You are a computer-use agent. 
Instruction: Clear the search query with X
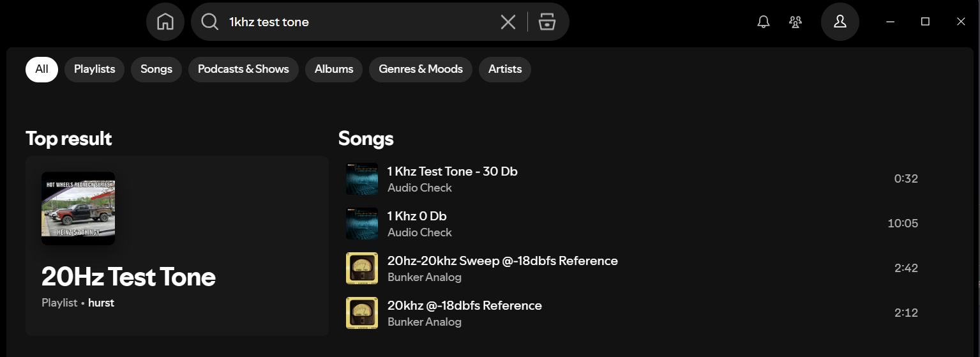pyautogui.click(x=508, y=22)
